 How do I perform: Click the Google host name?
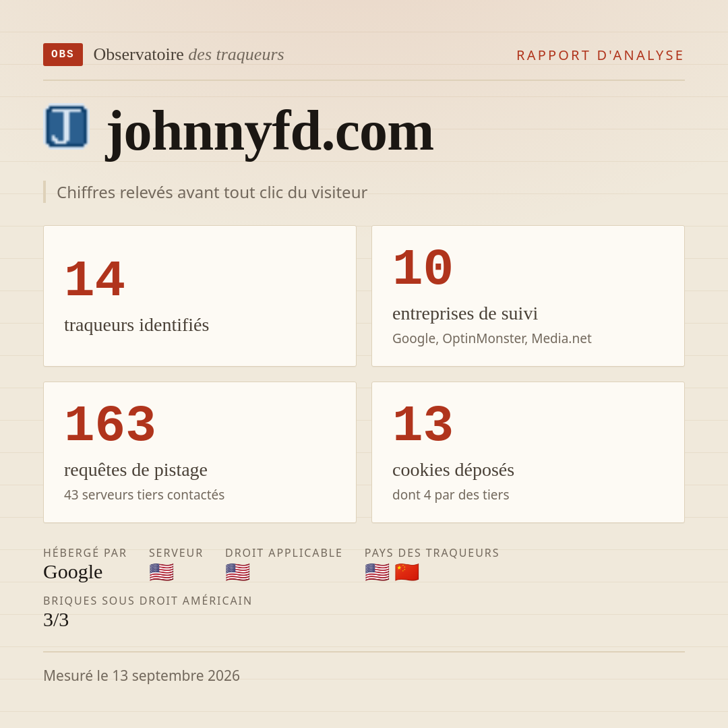tap(73, 572)
